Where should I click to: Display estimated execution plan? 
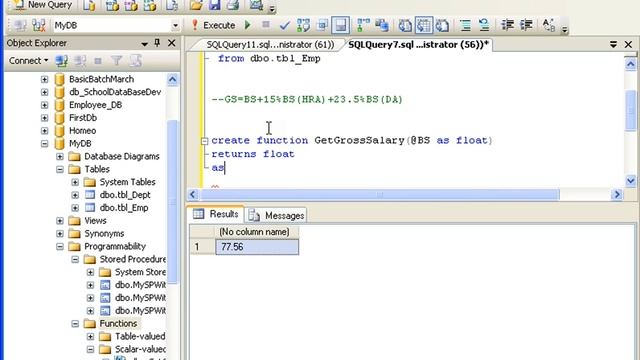[x=303, y=25]
